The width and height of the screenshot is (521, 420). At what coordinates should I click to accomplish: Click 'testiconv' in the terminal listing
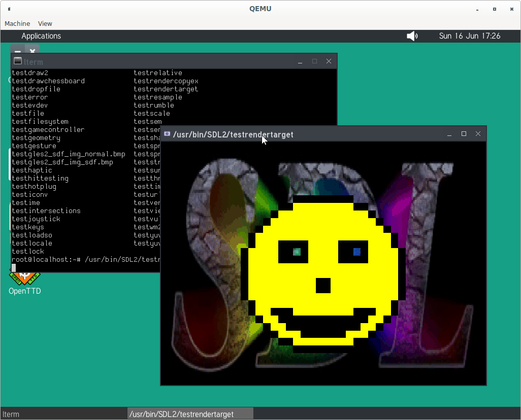tap(30, 195)
